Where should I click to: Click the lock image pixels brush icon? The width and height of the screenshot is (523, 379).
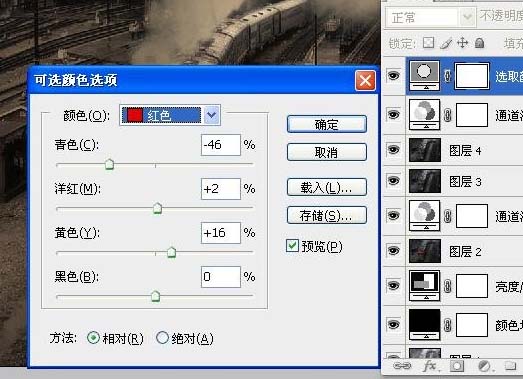446,43
